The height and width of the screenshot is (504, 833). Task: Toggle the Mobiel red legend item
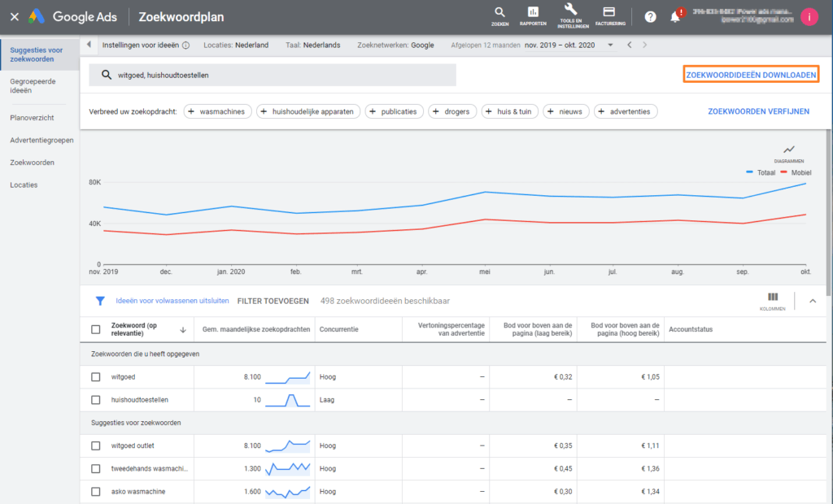pyautogui.click(x=796, y=172)
